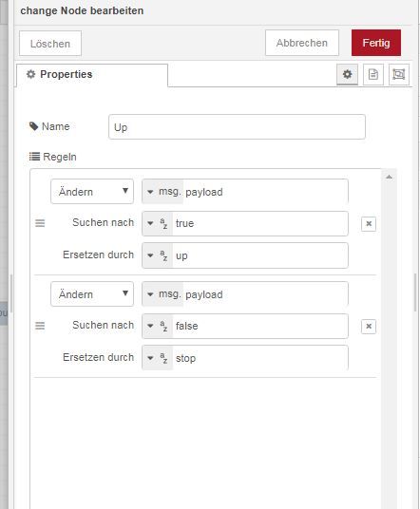Open first rule's Ändern action dropdown
This screenshot has width=420, height=509.
pyautogui.click(x=92, y=192)
